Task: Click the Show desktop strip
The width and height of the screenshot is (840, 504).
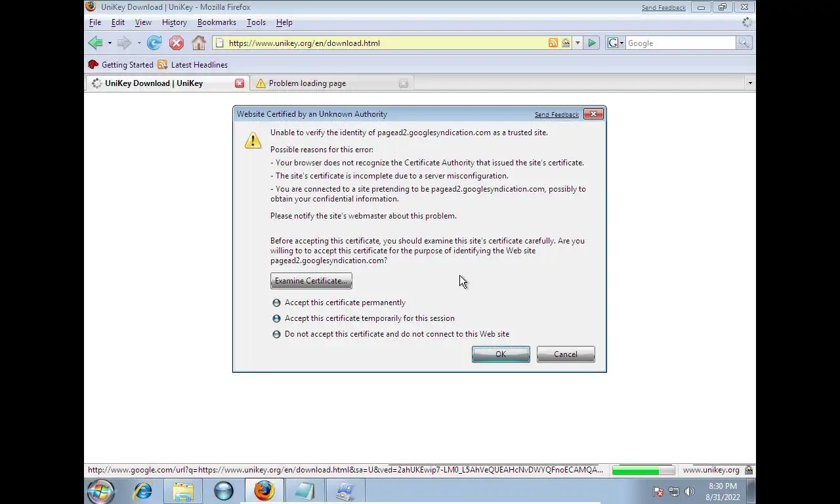Action: click(x=751, y=492)
